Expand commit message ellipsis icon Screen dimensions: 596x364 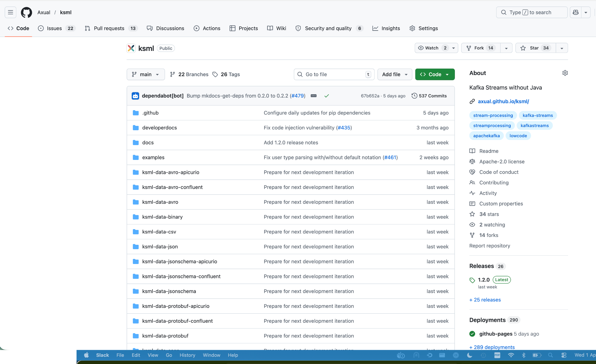(x=313, y=96)
